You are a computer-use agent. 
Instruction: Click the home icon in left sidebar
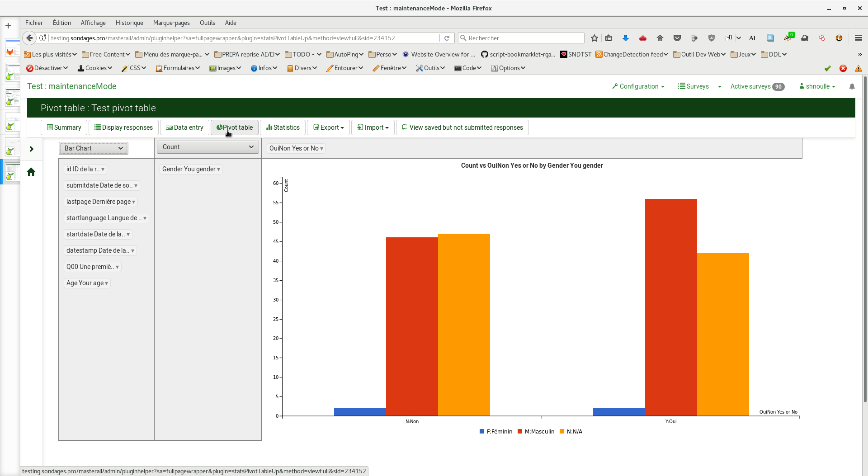point(31,172)
